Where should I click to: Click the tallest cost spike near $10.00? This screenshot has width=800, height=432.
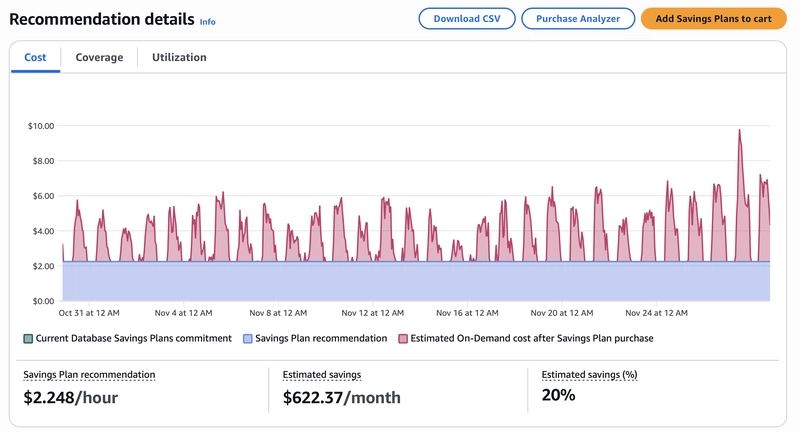(x=739, y=131)
